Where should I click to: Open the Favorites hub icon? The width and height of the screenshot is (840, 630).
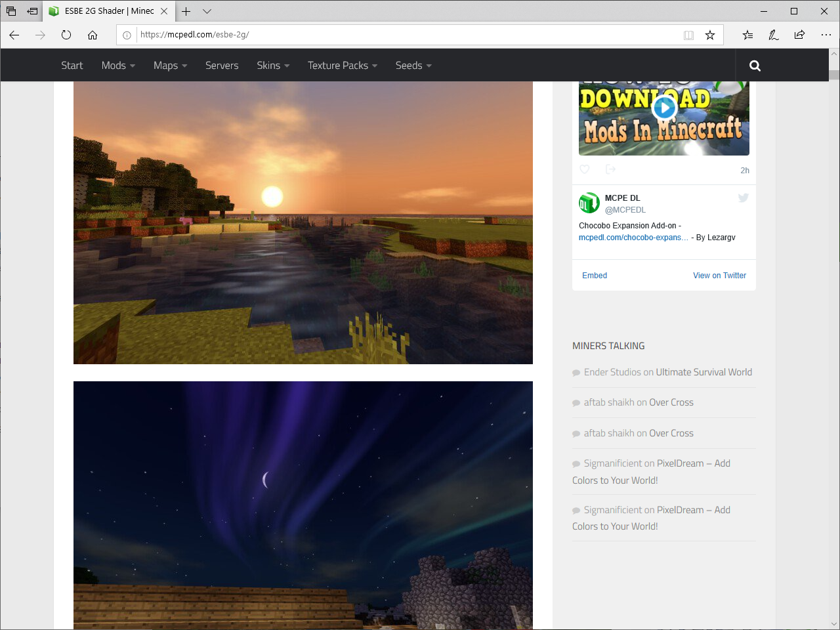[747, 35]
